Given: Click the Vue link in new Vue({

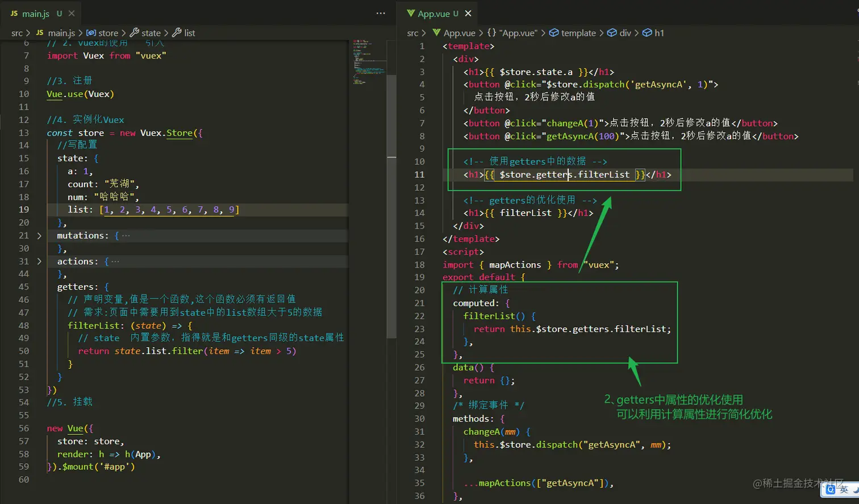Looking at the screenshot, I should (x=75, y=428).
